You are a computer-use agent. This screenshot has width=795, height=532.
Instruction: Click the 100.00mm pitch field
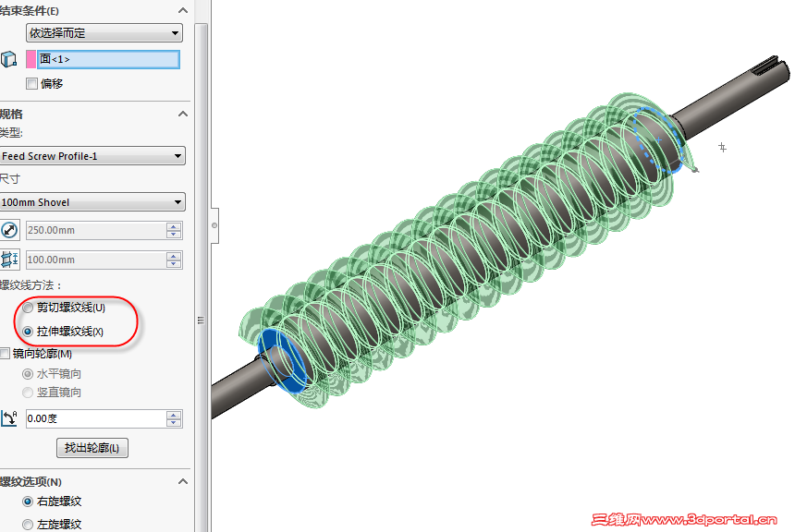[x=96, y=260]
